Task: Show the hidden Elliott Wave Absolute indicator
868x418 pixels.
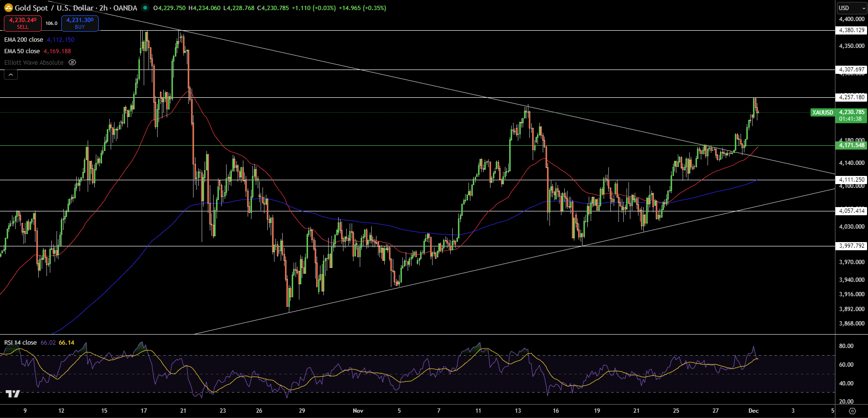Action: click(x=72, y=63)
